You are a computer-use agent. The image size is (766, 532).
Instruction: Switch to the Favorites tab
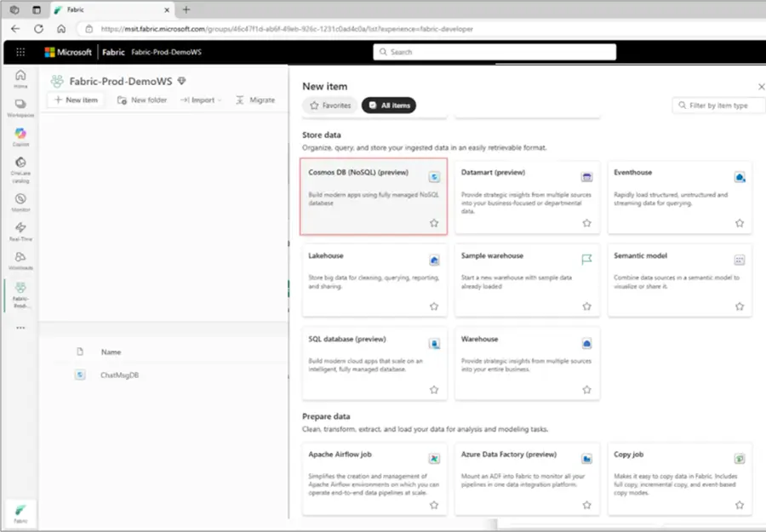[x=330, y=105]
